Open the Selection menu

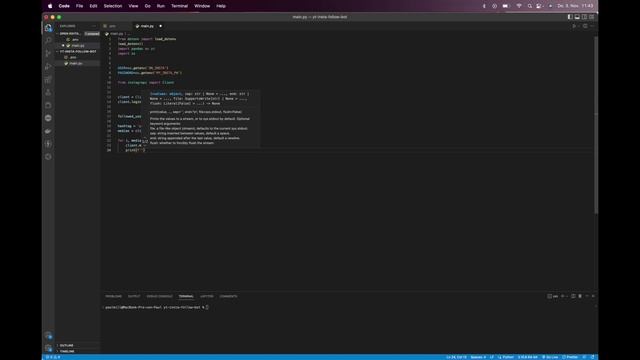pos(113,6)
